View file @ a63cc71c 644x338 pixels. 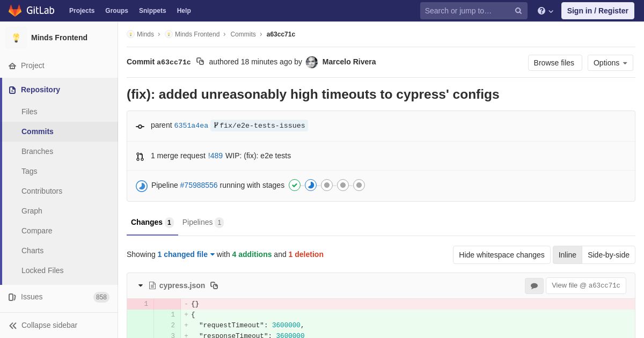586,285
